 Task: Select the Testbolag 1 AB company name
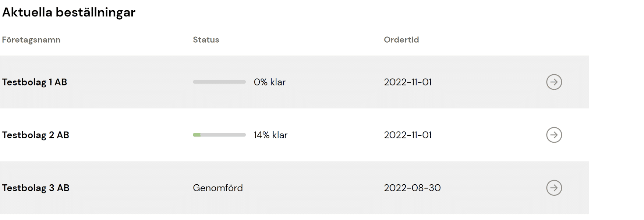(35, 82)
